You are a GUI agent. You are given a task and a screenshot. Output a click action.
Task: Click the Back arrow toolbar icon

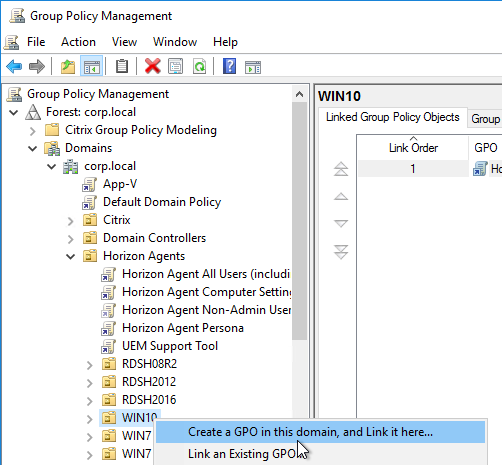click(x=14, y=66)
